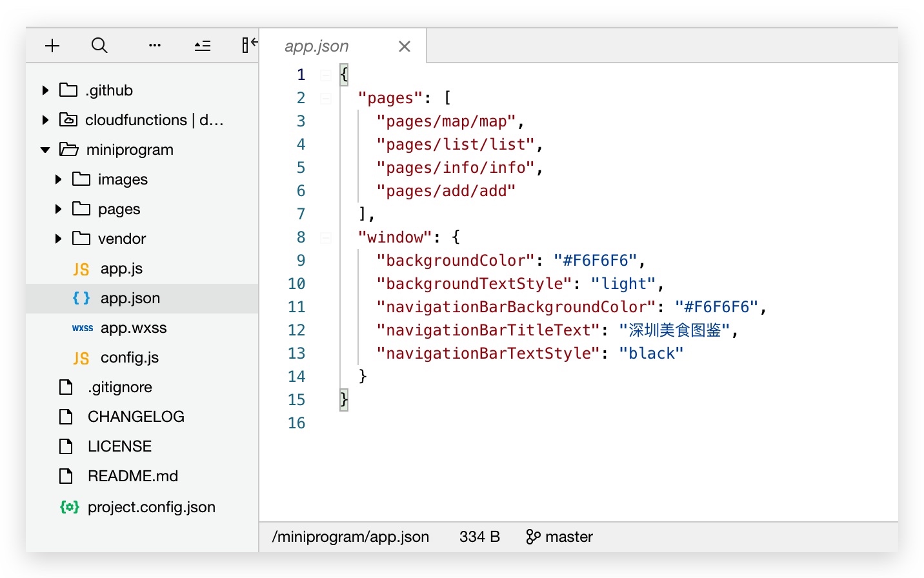This screenshot has height=578, width=924.
Task: Click the file icon of CHANGELOG
Action: [66, 417]
